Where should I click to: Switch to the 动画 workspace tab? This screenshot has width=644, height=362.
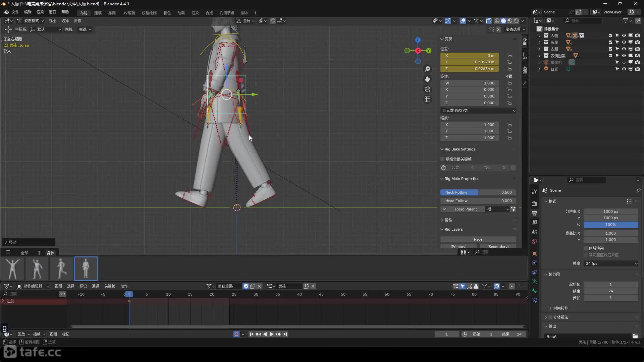(181, 13)
